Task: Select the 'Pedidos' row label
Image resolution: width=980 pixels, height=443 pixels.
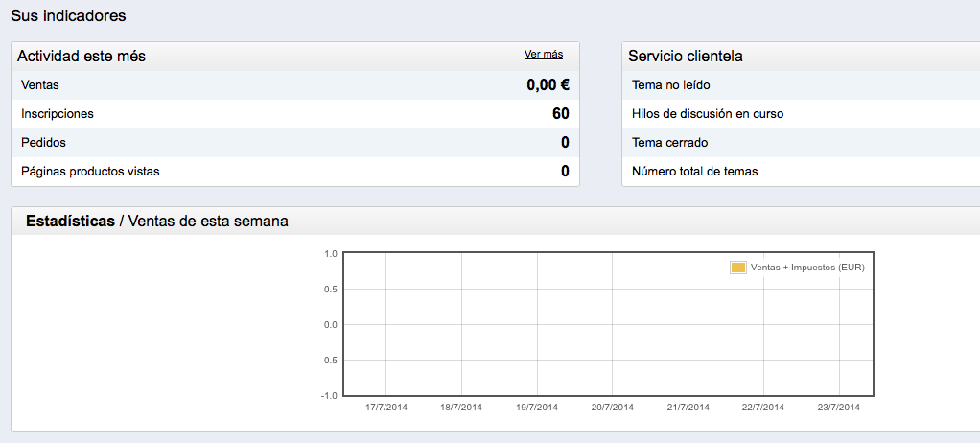Action: [x=43, y=143]
